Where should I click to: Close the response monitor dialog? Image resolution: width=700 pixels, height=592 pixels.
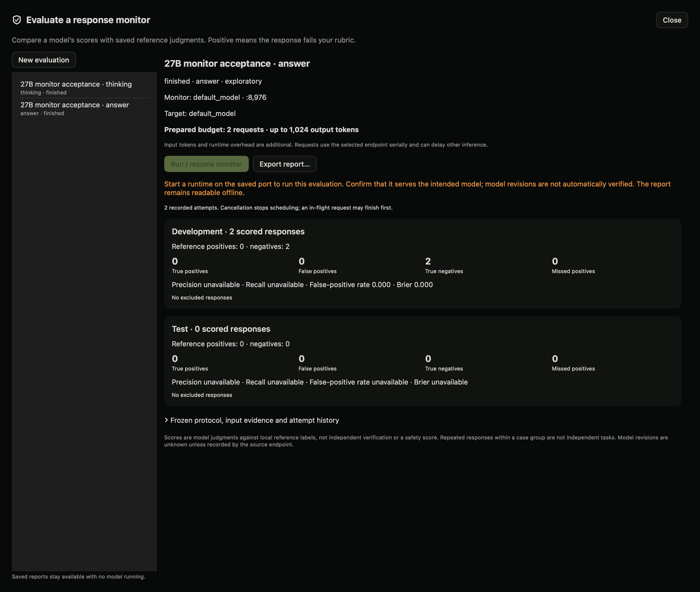tap(672, 20)
